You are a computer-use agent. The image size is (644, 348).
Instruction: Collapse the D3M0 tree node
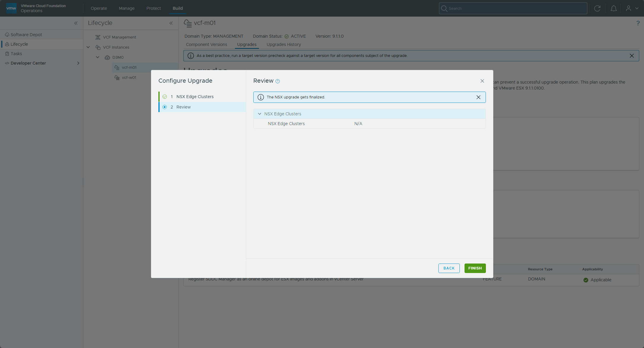point(98,57)
